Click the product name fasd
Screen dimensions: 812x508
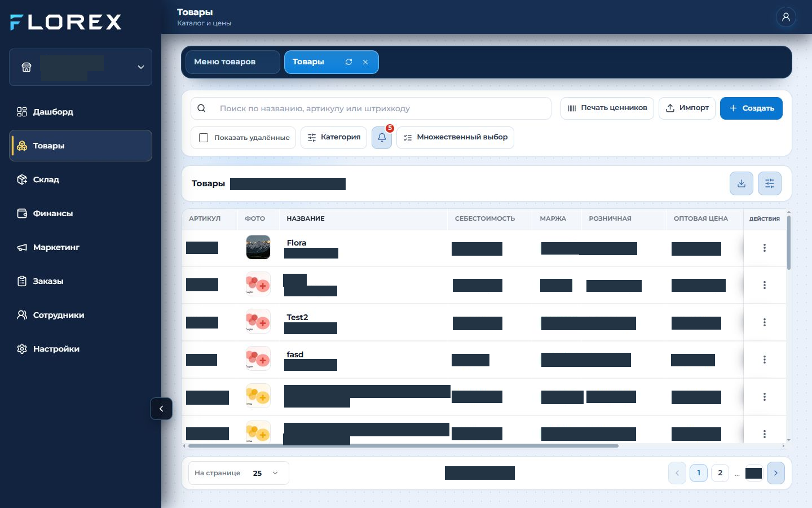click(x=295, y=354)
